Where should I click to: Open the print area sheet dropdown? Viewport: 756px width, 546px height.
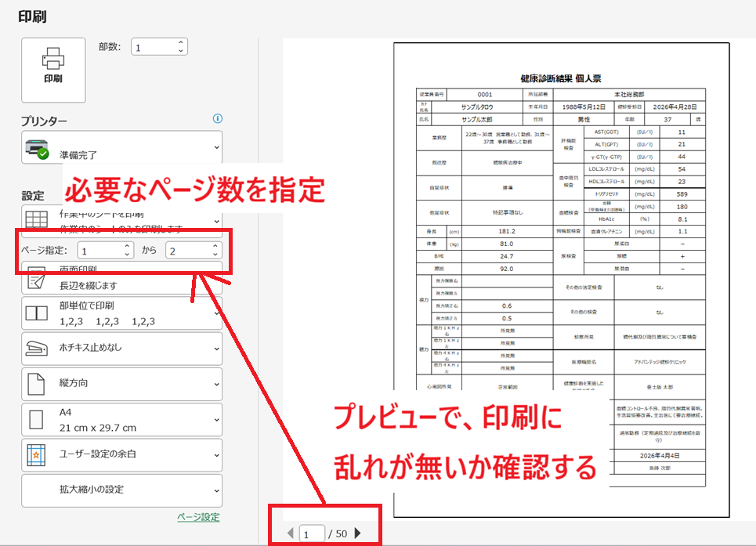tap(122, 221)
